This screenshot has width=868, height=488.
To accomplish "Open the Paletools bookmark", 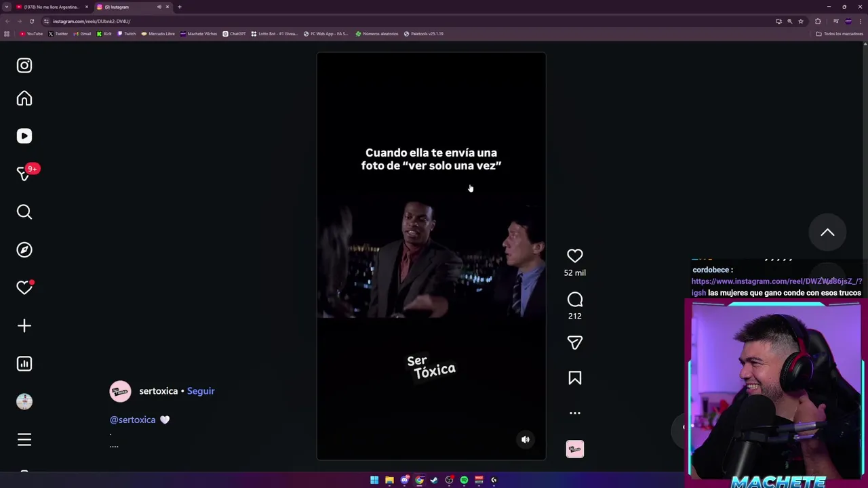I will [424, 34].
